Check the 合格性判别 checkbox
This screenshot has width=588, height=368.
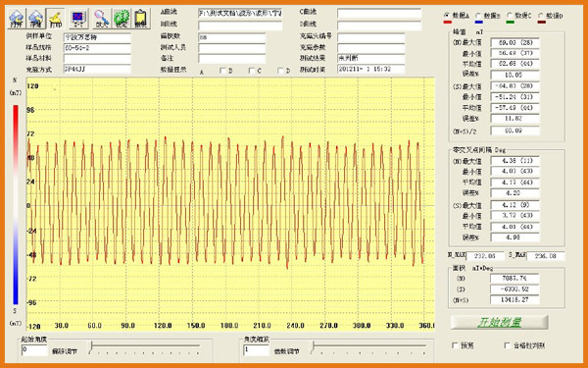[508, 345]
